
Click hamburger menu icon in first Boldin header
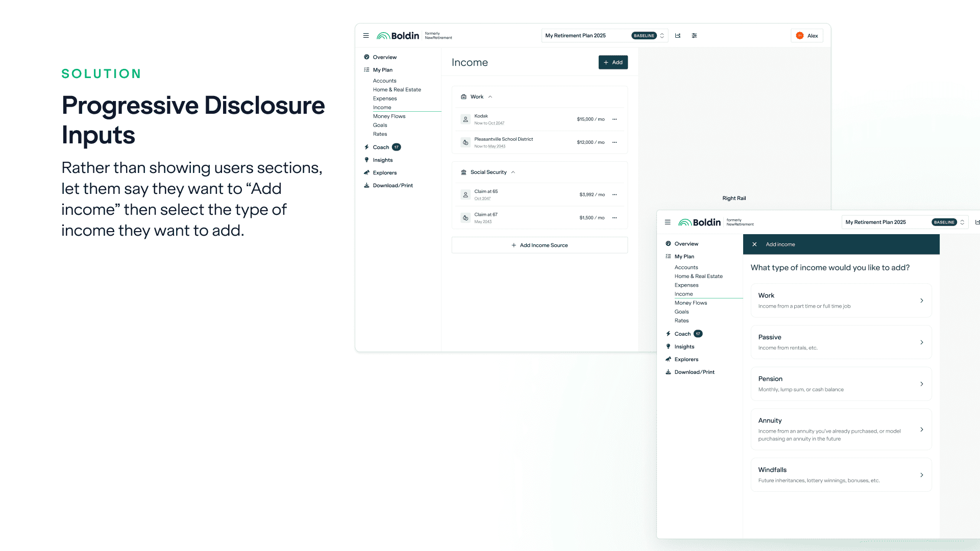click(x=366, y=36)
